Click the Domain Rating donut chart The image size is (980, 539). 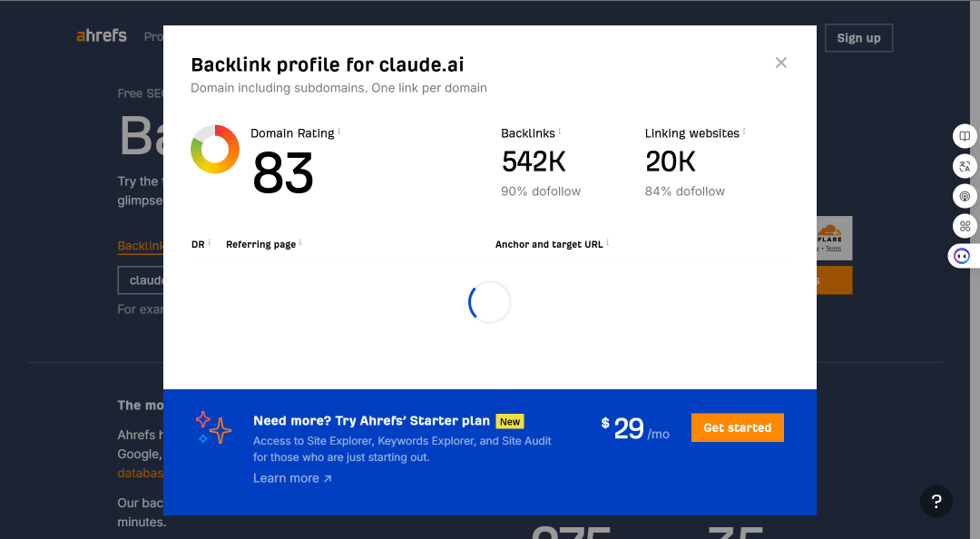(x=215, y=149)
